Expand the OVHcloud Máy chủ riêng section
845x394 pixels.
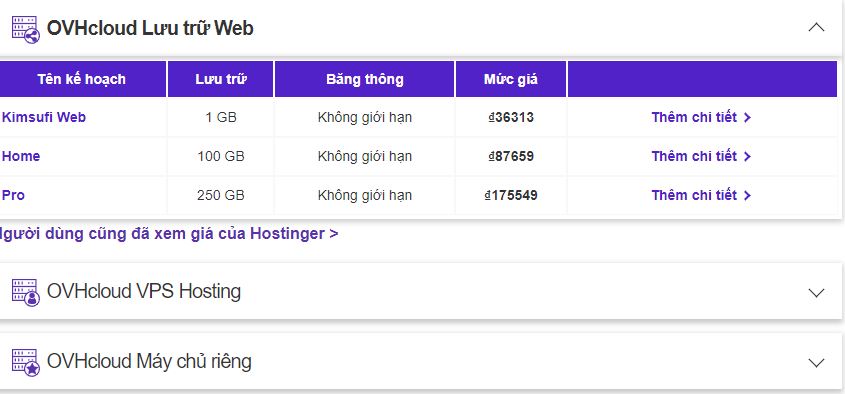coord(816,363)
